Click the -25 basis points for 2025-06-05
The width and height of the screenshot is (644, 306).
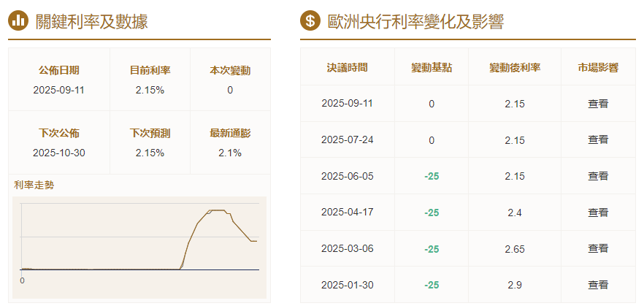[432, 176]
